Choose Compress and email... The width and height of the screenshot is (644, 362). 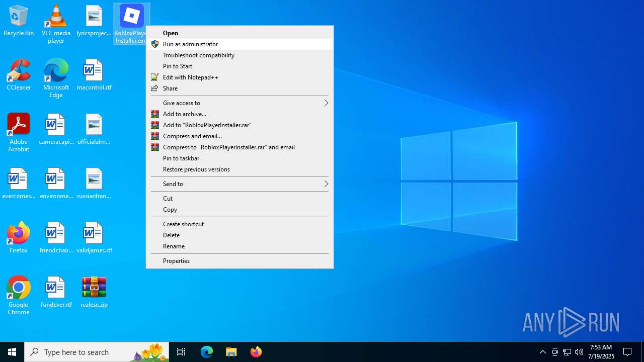[x=239, y=136]
